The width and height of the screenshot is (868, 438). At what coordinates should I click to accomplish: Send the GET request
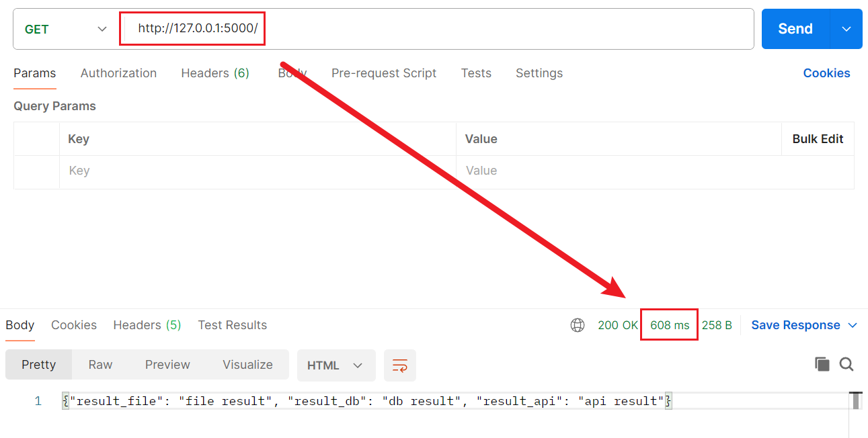click(x=795, y=29)
